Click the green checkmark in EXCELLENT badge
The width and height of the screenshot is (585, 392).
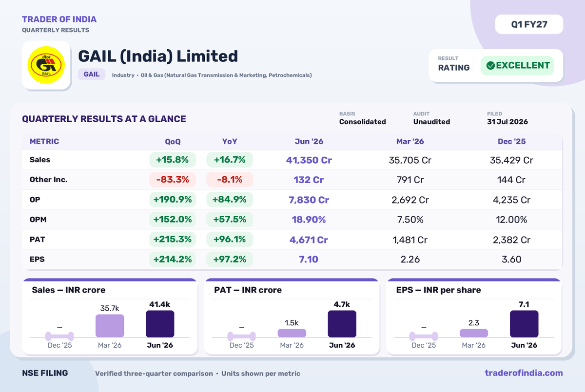[x=490, y=65]
